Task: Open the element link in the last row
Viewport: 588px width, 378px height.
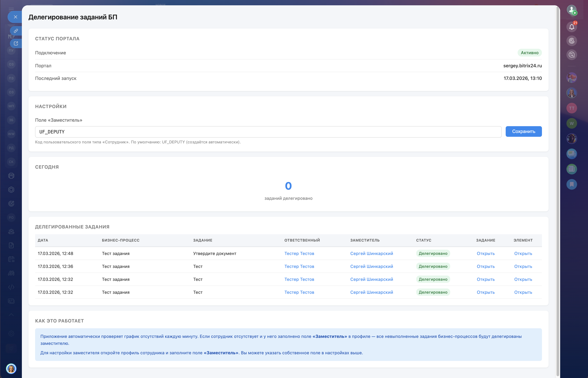Action: 523,292
